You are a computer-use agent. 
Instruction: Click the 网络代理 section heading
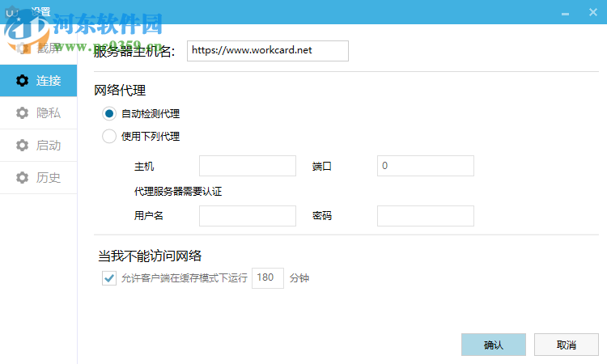pos(120,91)
